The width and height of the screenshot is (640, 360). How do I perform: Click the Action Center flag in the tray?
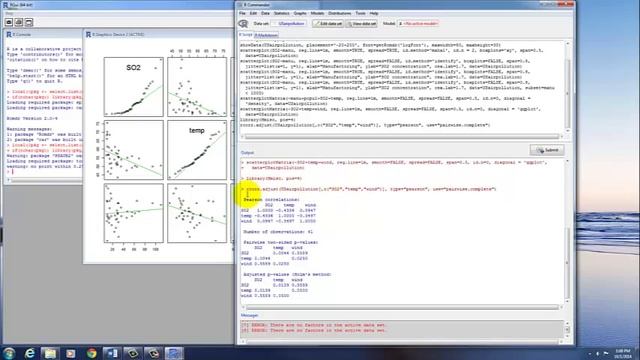(x=606, y=353)
